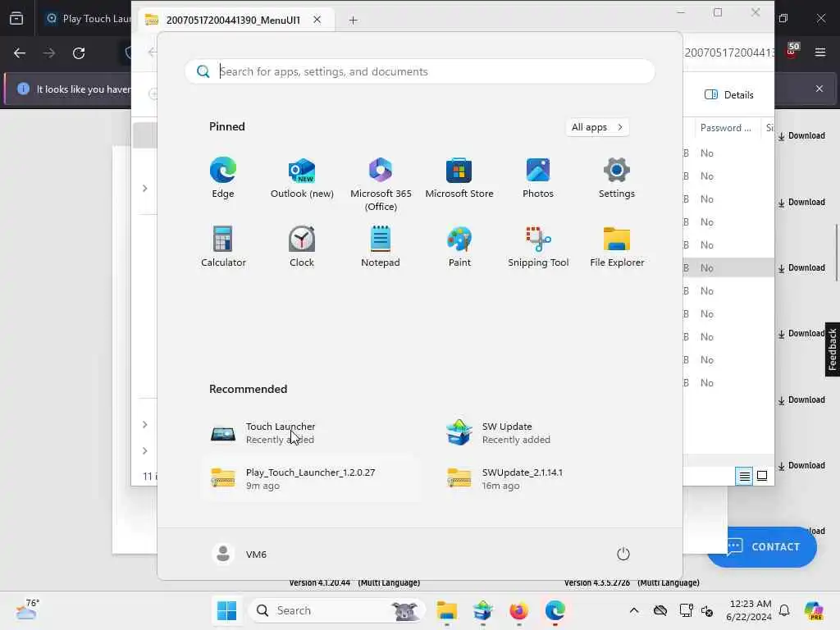Dismiss the Firefox notification bar

pyautogui.click(x=819, y=89)
